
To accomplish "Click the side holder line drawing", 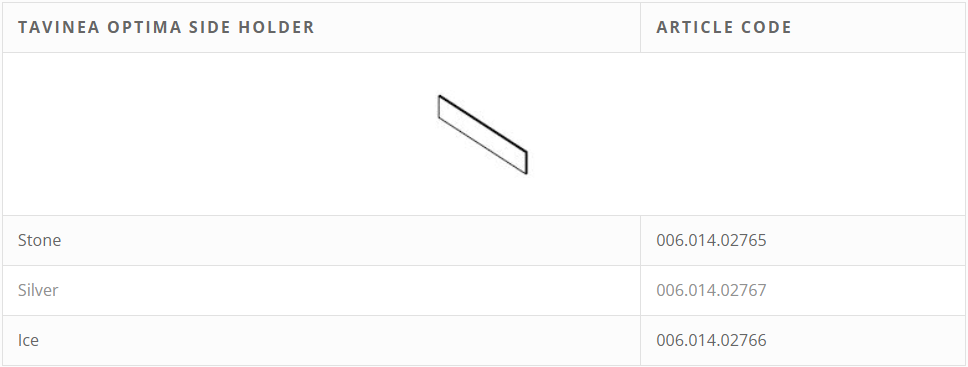I will [x=483, y=135].
